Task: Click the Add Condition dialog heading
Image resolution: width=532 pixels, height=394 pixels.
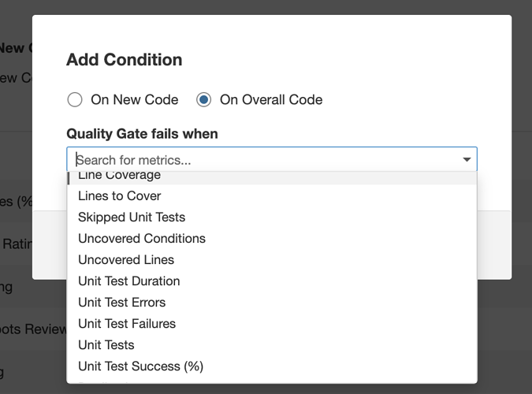Action: (124, 59)
